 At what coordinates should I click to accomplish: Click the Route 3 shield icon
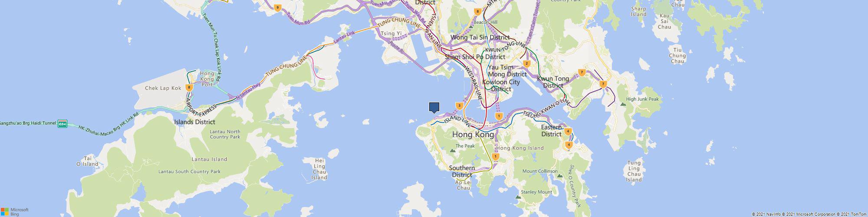(459, 105)
